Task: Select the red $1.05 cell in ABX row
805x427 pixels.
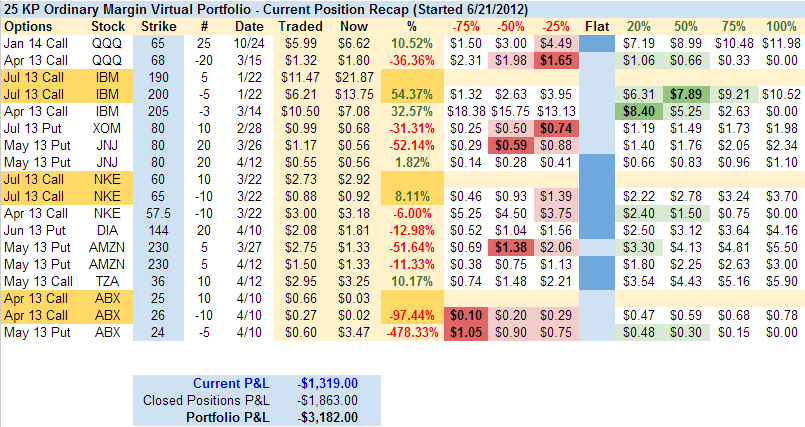Action: [465, 331]
